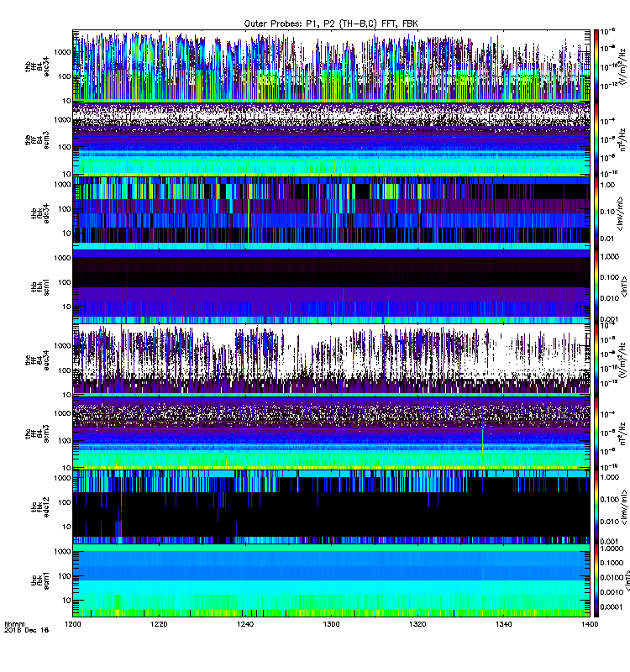Viewport: 630px width, 672px height.
Task: Click the '0.100' value on thb fbk scm1 color scale
Action: 610,277
